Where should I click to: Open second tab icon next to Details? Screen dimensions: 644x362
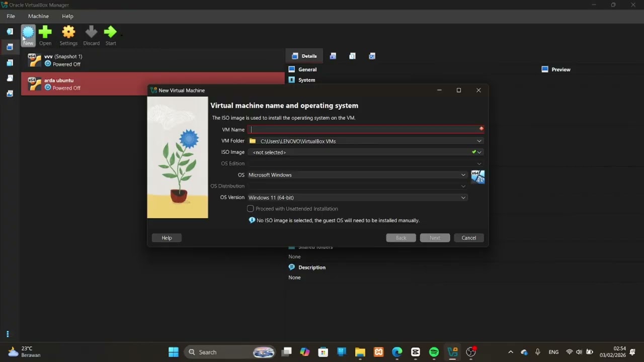(x=333, y=56)
